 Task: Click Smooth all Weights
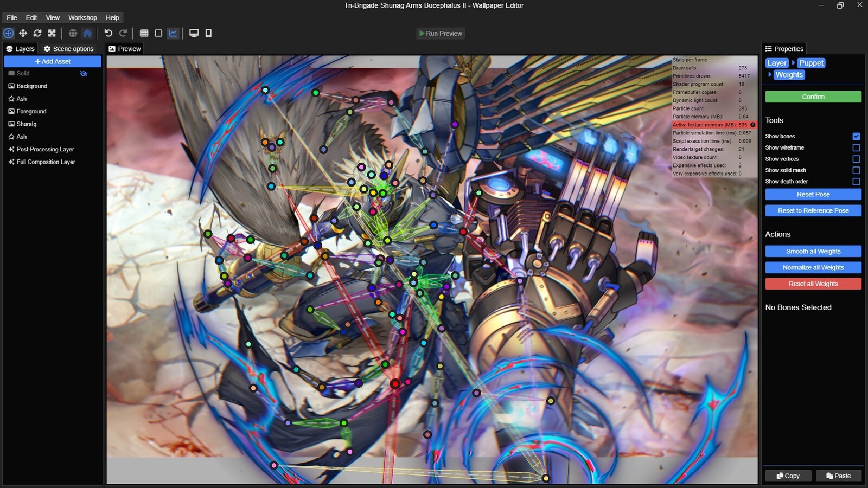(813, 251)
